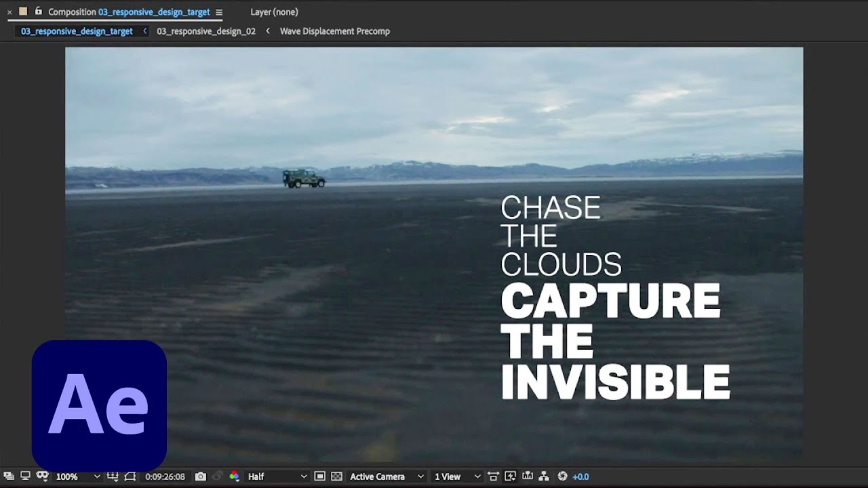Click the Always Preview This View icon
This screenshot has height=488, width=868.
click(9, 476)
